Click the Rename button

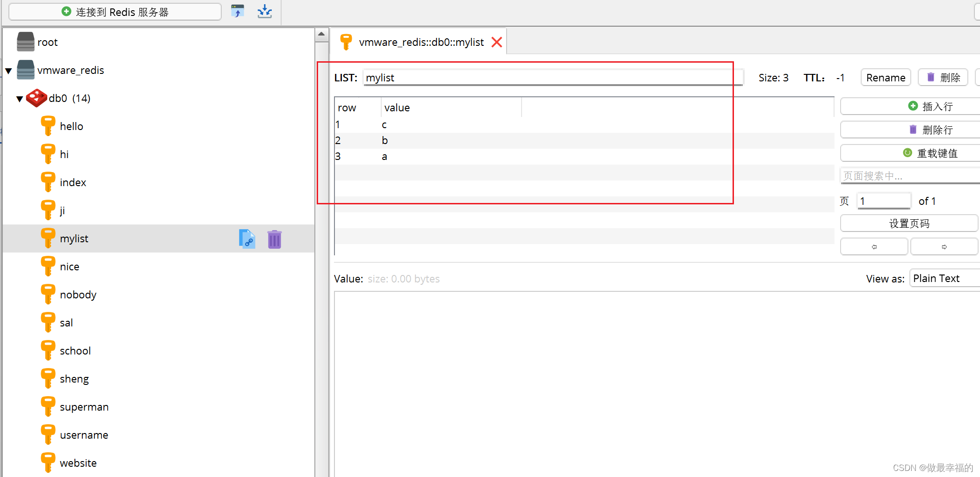click(886, 78)
